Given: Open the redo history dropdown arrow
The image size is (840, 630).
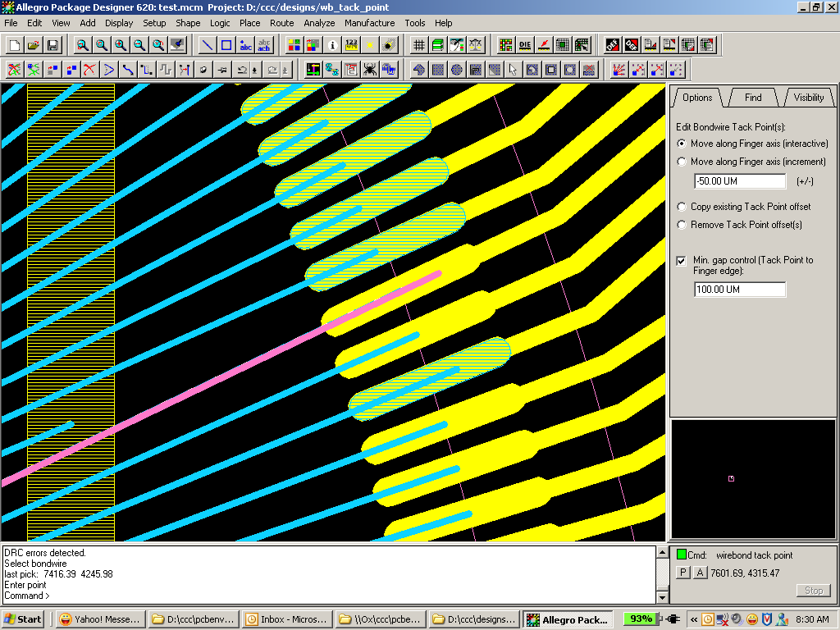Looking at the screenshot, I should 285,70.
